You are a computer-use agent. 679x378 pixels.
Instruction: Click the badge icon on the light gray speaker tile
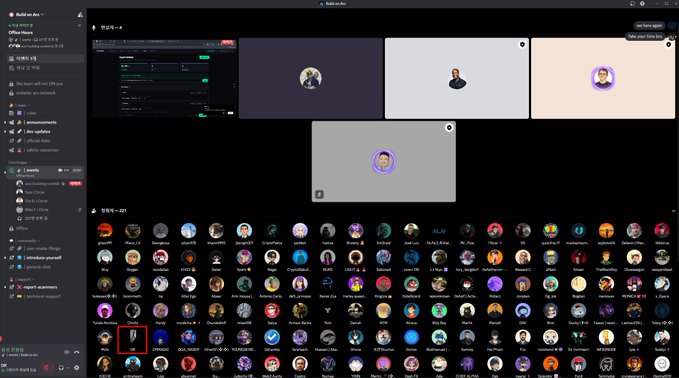[x=522, y=44]
